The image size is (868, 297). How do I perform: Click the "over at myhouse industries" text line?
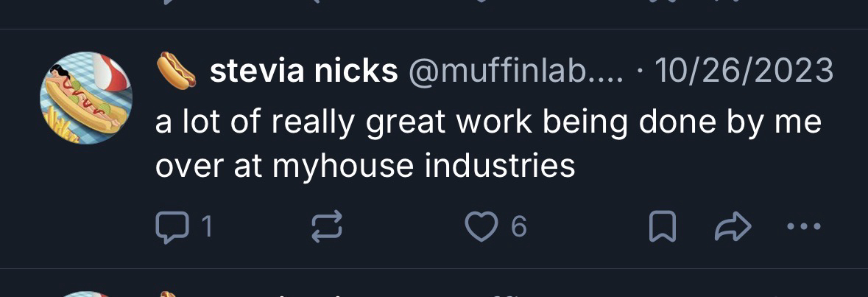[x=364, y=166]
